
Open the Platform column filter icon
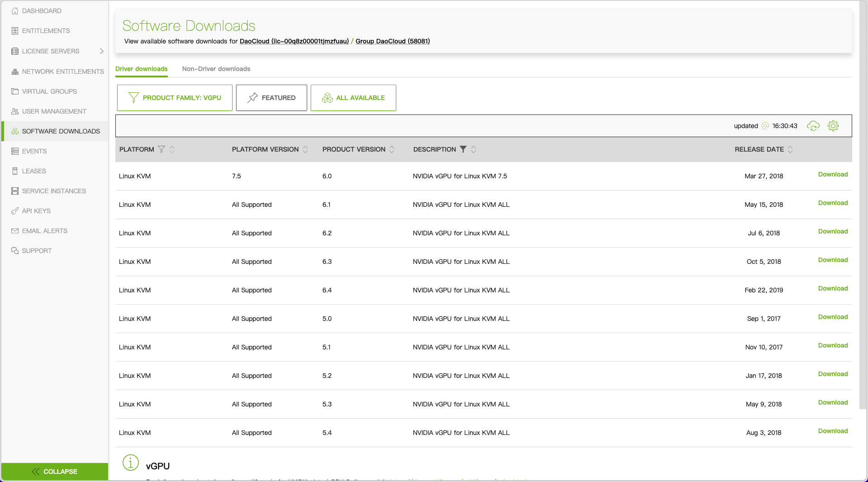pos(161,149)
